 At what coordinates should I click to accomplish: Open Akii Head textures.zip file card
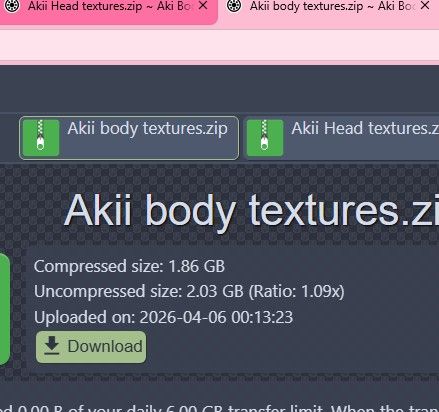[x=341, y=138]
